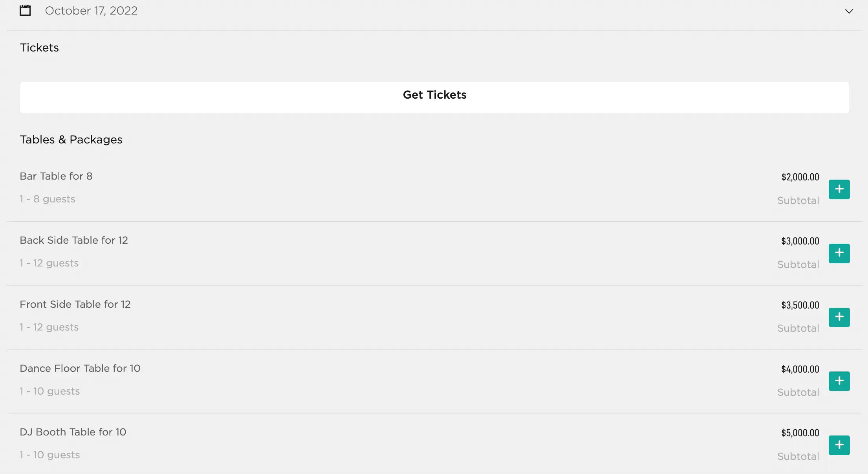Add the Front Side Table for 12
Viewport: 868px width, 474px height.
[x=839, y=317]
